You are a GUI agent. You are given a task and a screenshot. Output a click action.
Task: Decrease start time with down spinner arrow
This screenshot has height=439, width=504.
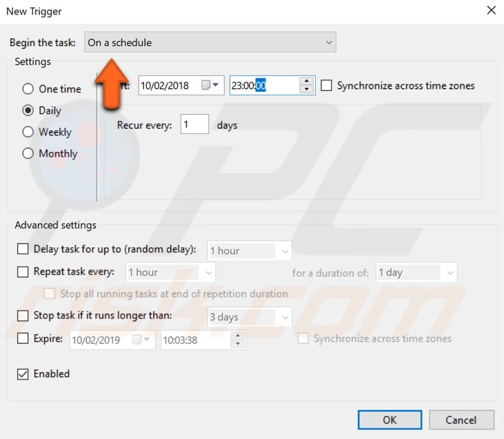306,89
